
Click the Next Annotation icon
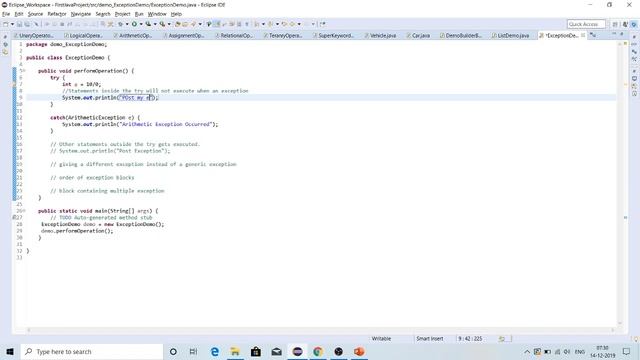pyautogui.click(x=256, y=24)
